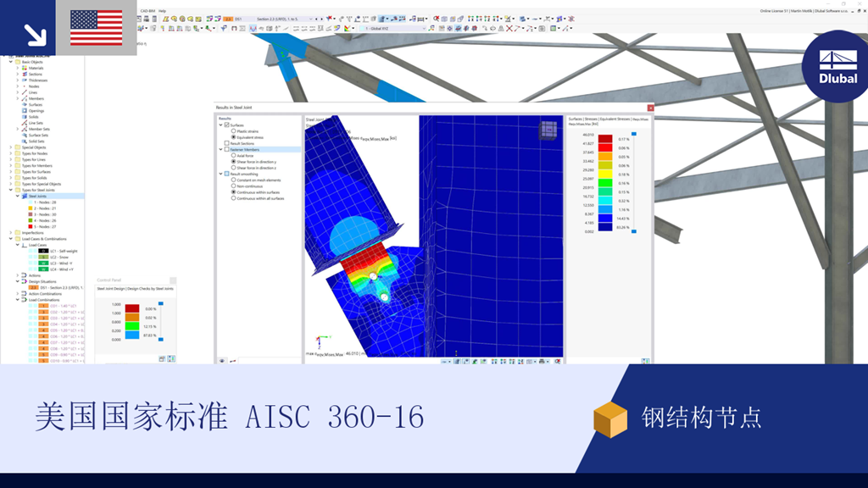Open the Section 2.3 (LRFD) design situation dropdown

click(x=310, y=19)
